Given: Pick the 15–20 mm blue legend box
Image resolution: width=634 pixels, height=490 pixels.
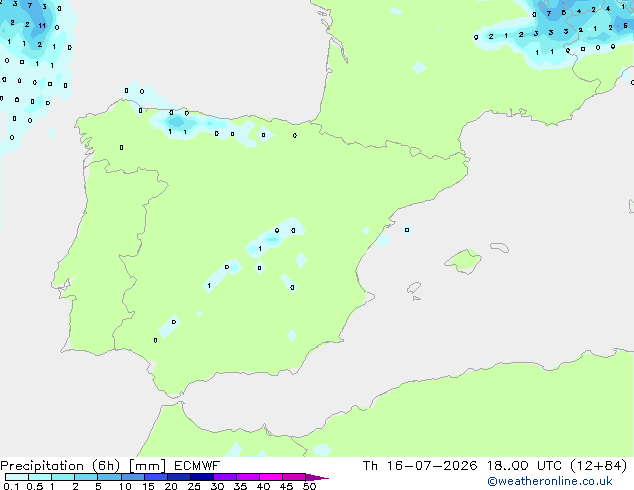Looking at the screenshot, I should (x=156, y=477).
